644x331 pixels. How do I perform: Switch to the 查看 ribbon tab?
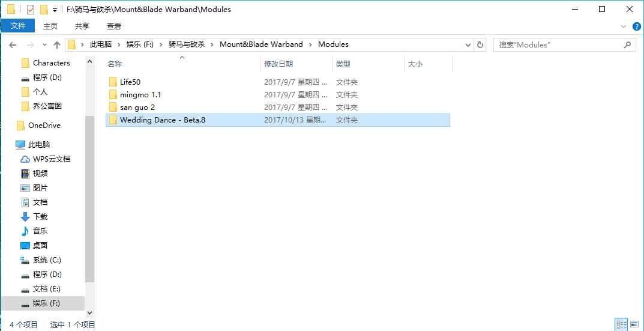tap(113, 26)
